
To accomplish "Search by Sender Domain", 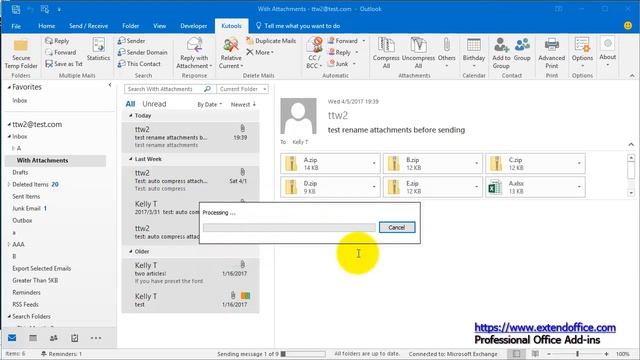I will pyautogui.click(x=142, y=52).
